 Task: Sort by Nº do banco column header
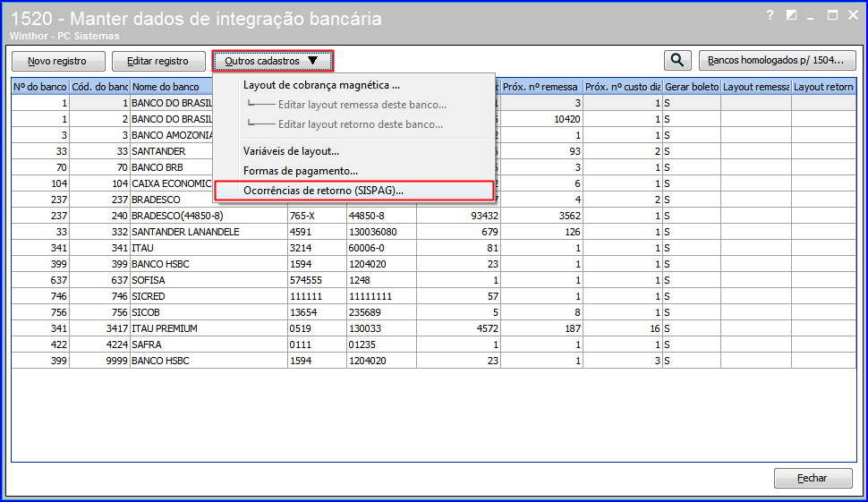(x=40, y=87)
